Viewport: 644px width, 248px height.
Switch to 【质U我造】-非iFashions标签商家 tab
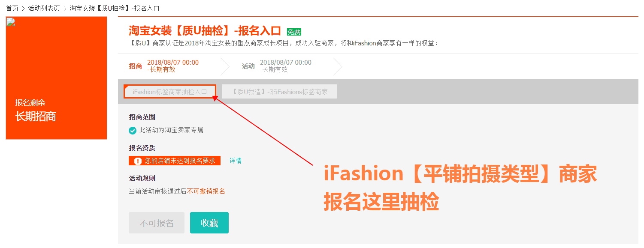(x=279, y=92)
